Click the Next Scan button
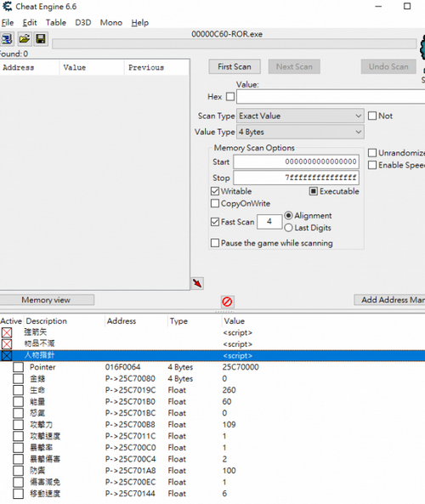425x504 pixels. click(x=294, y=67)
